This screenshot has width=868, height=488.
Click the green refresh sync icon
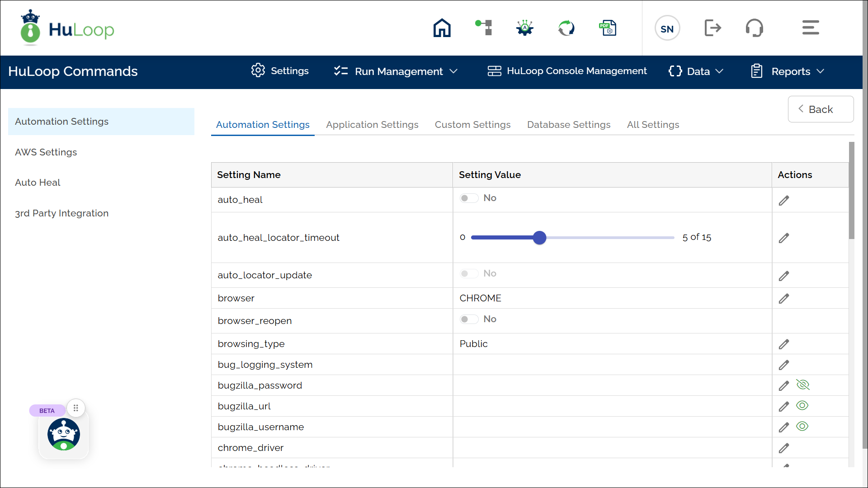pos(566,28)
